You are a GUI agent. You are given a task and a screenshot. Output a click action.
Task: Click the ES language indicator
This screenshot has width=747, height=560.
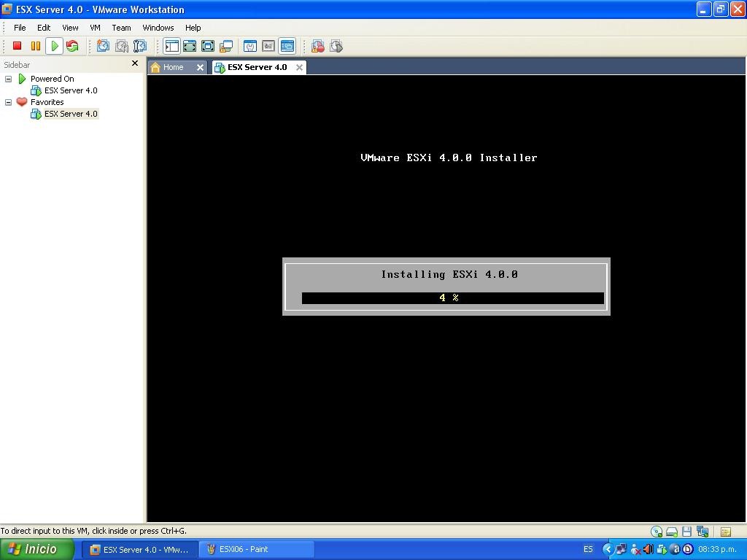[588, 550]
